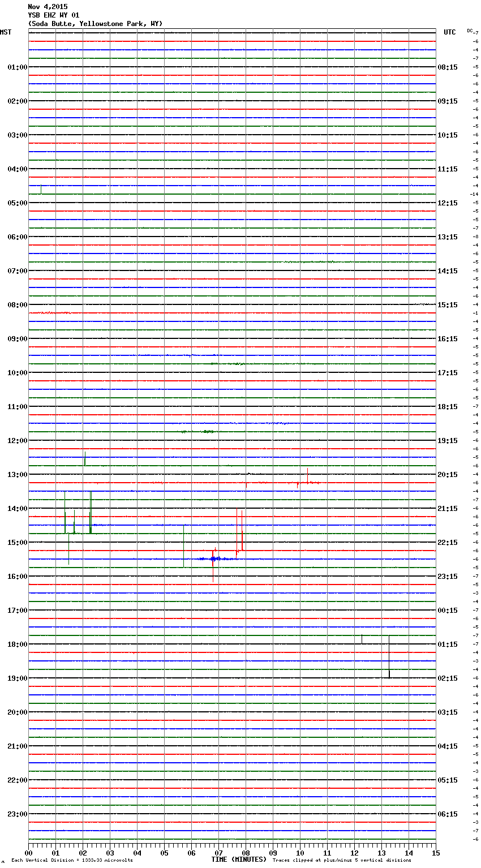Click the '-14' DC offset value
The image size is (481, 868).
point(475,194)
